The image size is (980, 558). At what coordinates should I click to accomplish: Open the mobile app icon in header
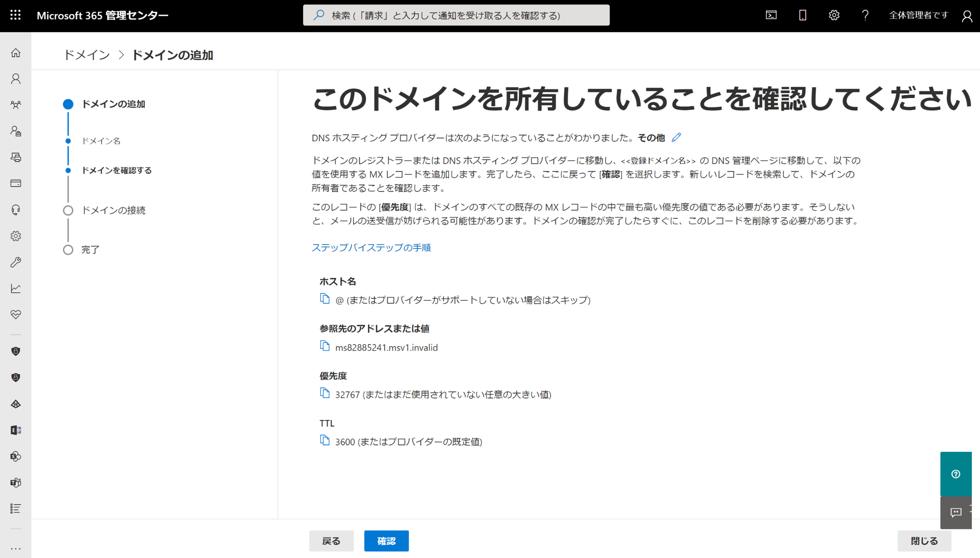coord(803,15)
